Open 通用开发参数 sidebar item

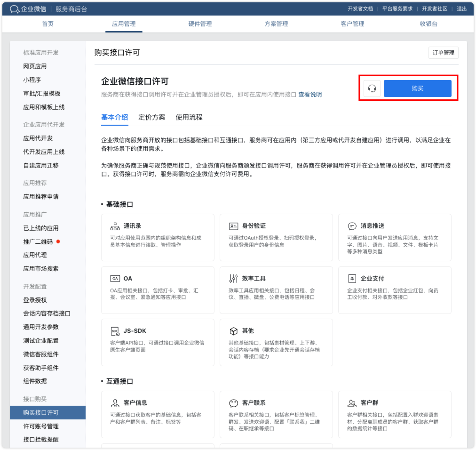click(x=41, y=327)
